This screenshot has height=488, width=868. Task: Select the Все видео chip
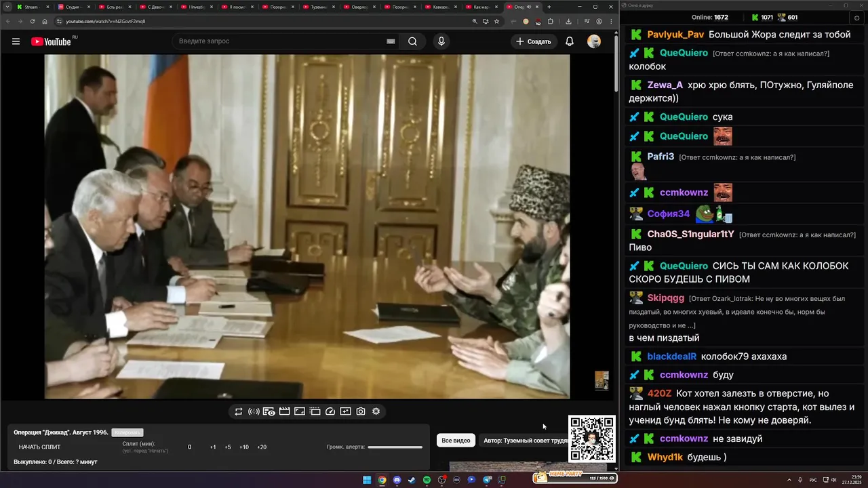456,441
